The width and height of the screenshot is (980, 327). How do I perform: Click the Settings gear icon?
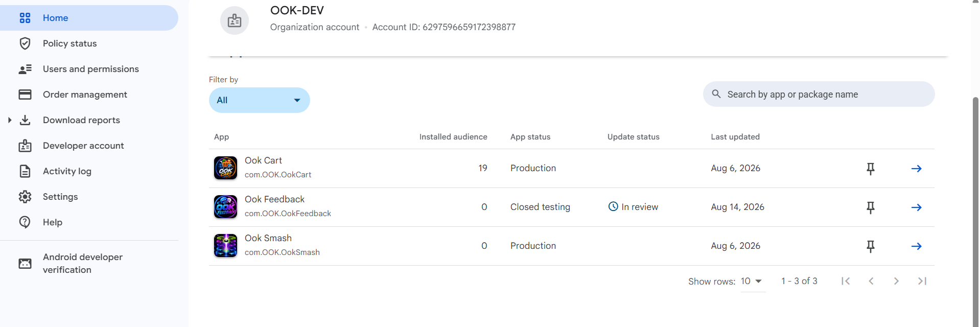[x=25, y=197]
